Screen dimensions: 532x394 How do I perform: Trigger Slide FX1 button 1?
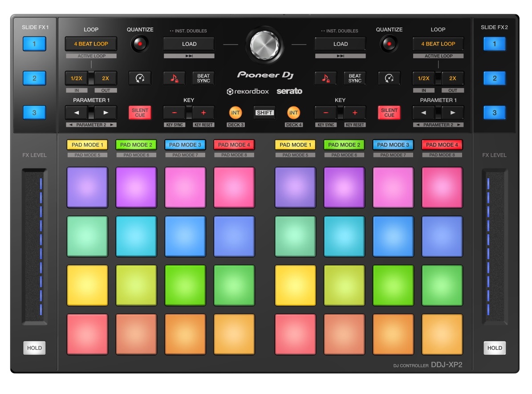[x=34, y=44]
